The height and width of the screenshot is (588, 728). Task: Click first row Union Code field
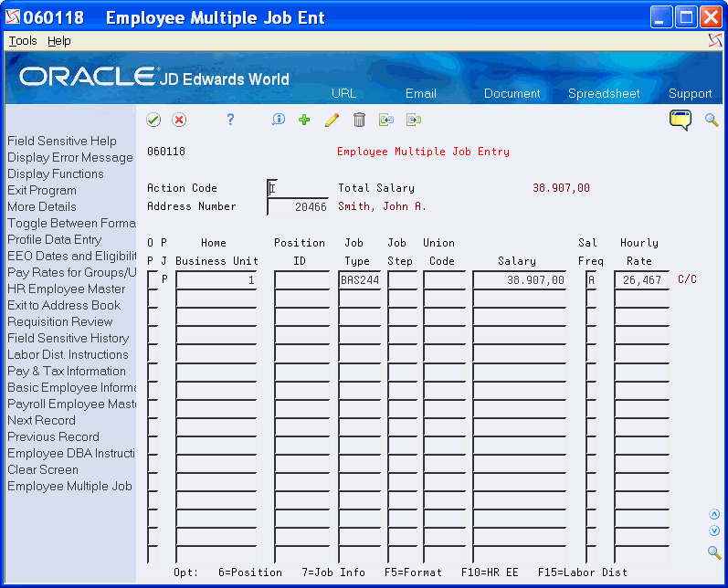coord(444,279)
